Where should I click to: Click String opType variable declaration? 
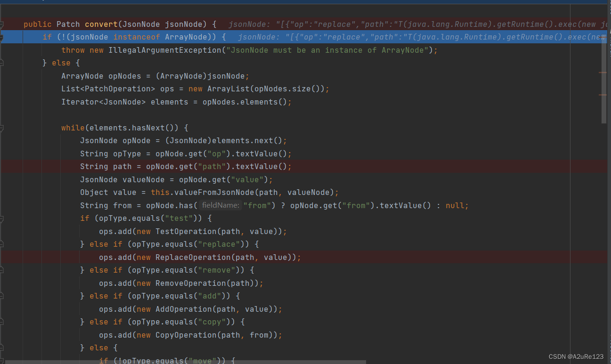pyautogui.click(x=111, y=154)
